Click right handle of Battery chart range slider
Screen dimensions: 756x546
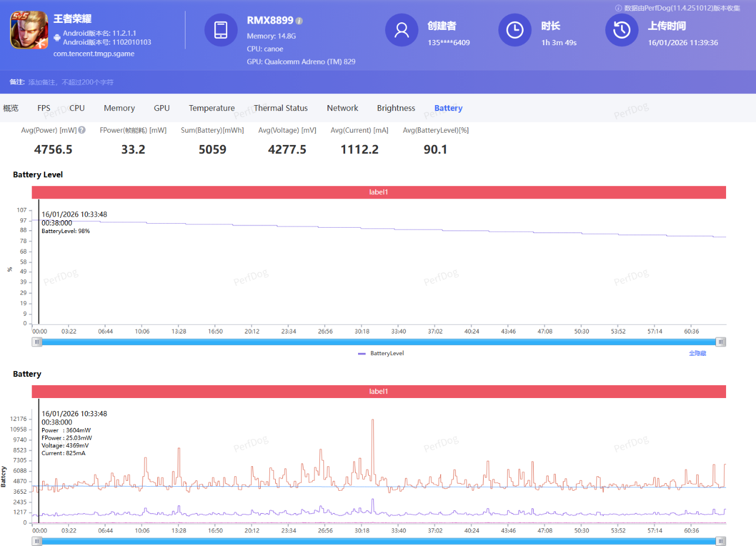pos(721,541)
